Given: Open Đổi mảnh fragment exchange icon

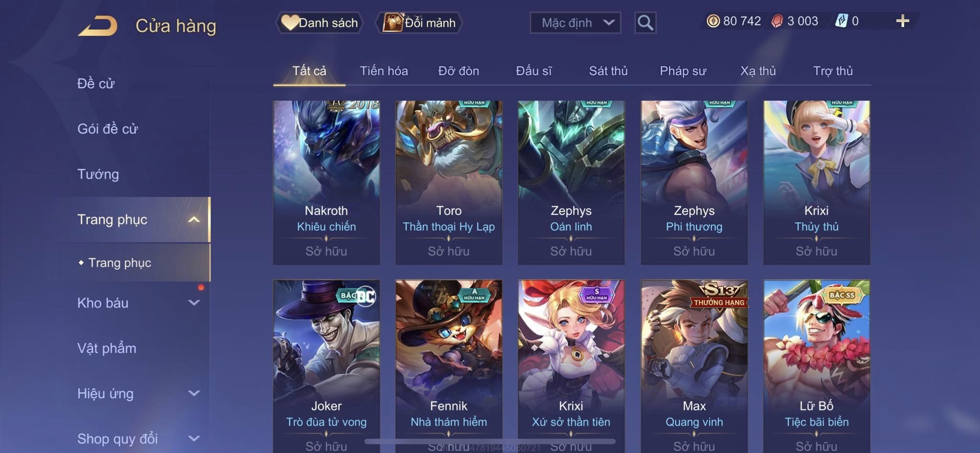Looking at the screenshot, I should click(420, 23).
